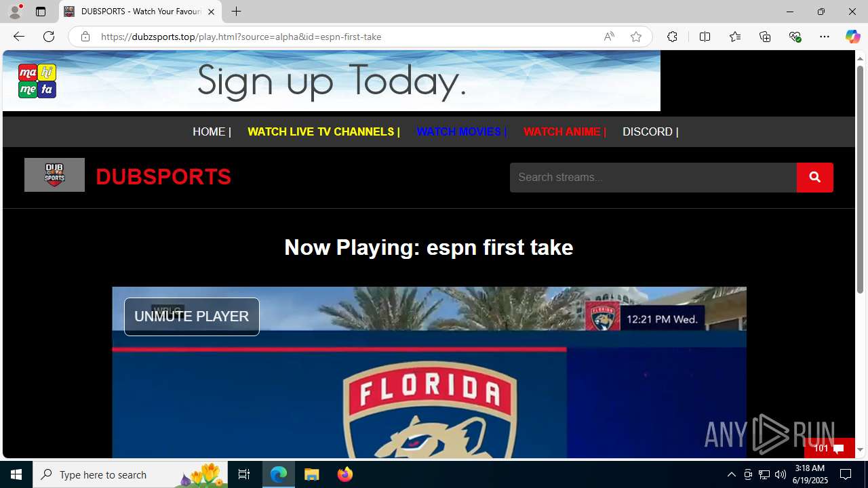Click the DUBSPORTS site title

pos(163,177)
